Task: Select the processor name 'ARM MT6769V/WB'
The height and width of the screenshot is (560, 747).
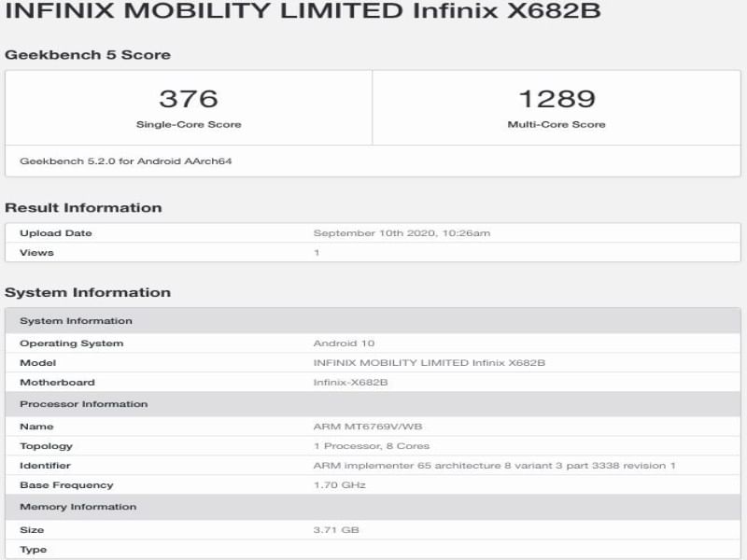Action: click(x=368, y=427)
